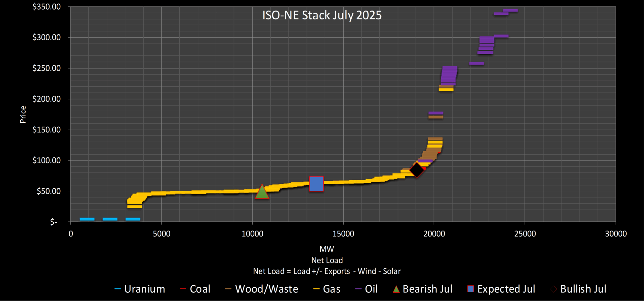Screen dimensions: 644x301
Task: Click the topmost purple oil segment
Action: [x=510, y=10]
